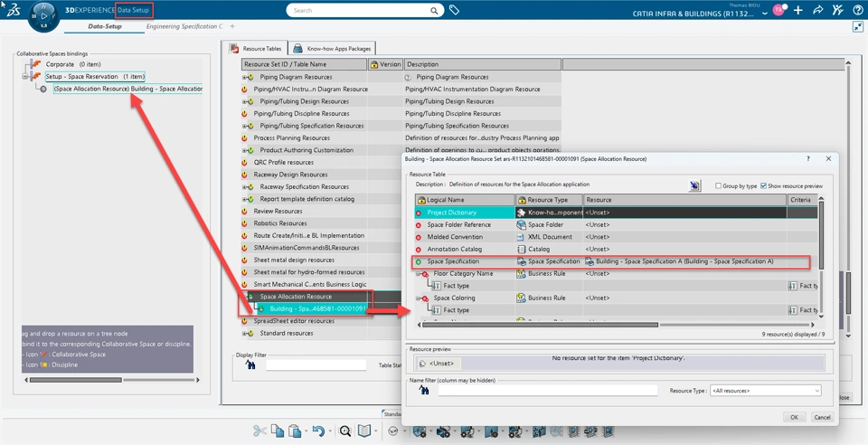Screen dimensions: 868x445
Task: Switch to Know-how Apps Packages tab
Action: [333, 49]
